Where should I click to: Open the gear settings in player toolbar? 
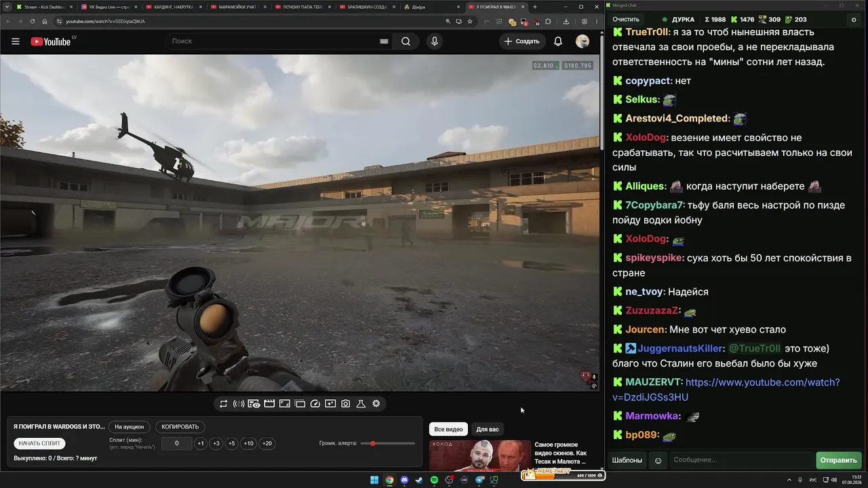376,404
